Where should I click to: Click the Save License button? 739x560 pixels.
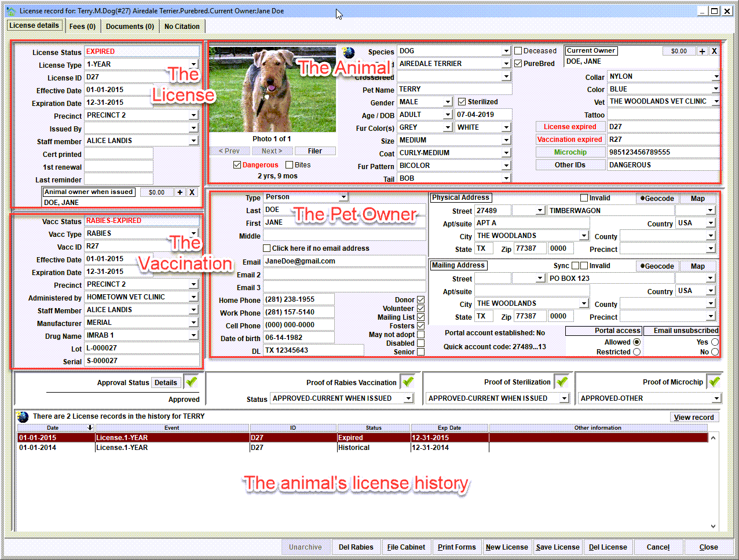tap(558, 547)
